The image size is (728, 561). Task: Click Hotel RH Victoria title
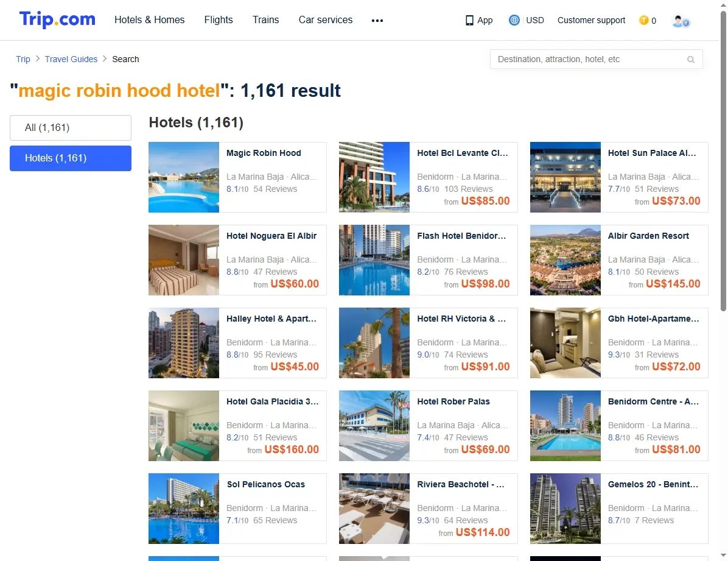[461, 319]
